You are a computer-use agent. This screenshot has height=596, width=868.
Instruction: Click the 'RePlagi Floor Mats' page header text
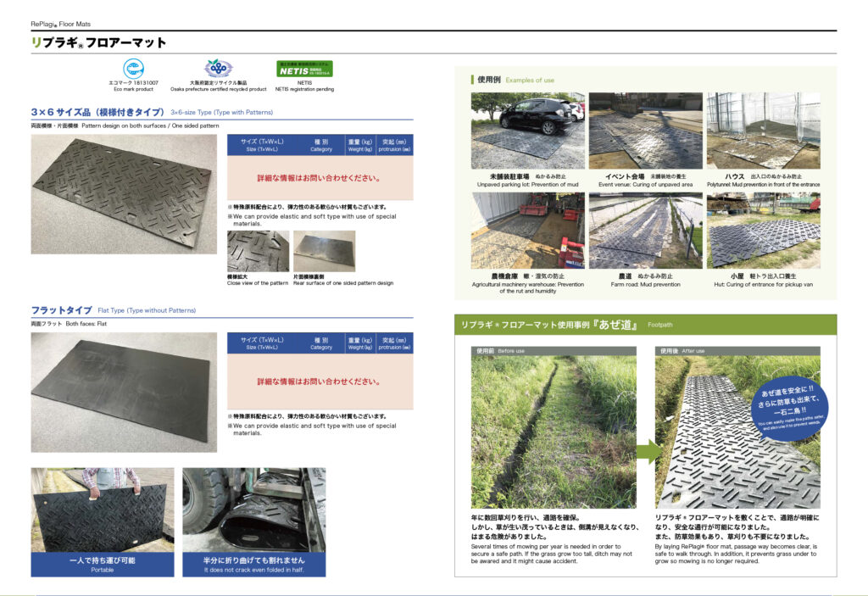(x=60, y=24)
